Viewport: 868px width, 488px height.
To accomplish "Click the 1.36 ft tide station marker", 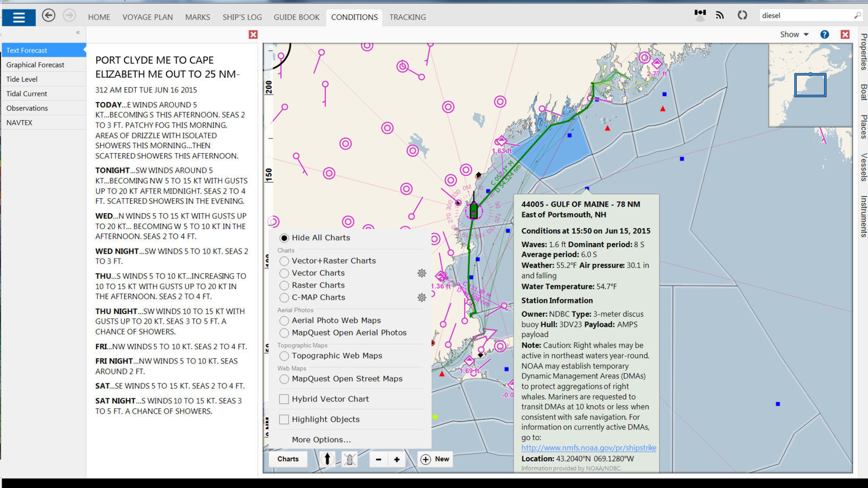I will pyautogui.click(x=441, y=276).
